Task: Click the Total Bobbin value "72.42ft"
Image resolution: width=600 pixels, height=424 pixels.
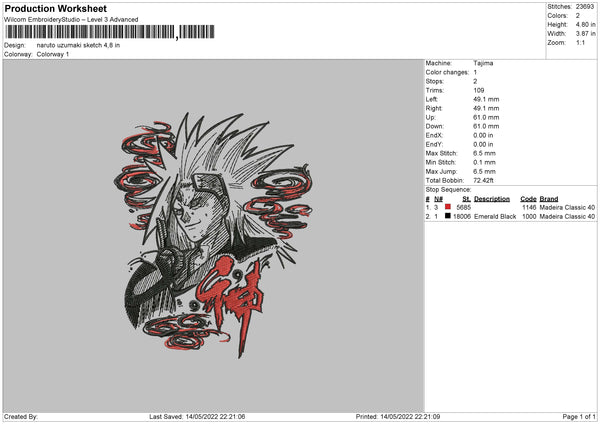Action: tap(483, 181)
